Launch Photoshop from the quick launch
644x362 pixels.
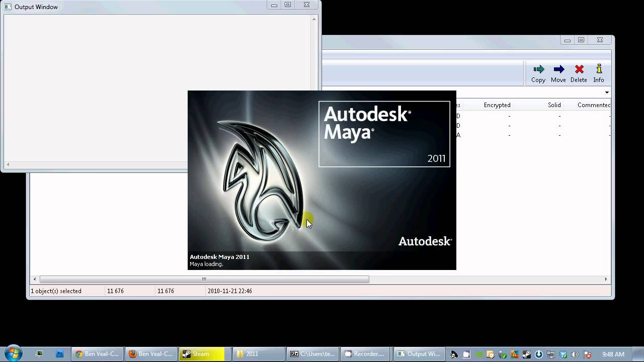pos(59,354)
